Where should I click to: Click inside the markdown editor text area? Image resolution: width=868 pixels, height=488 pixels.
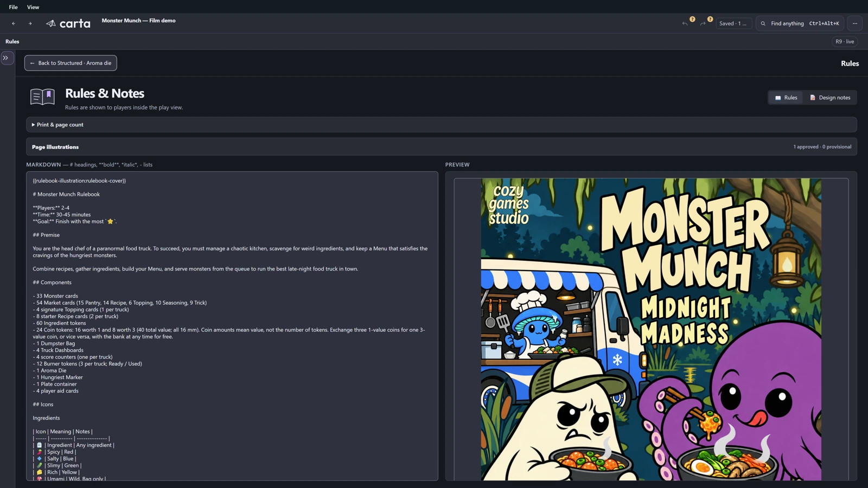[232, 326]
